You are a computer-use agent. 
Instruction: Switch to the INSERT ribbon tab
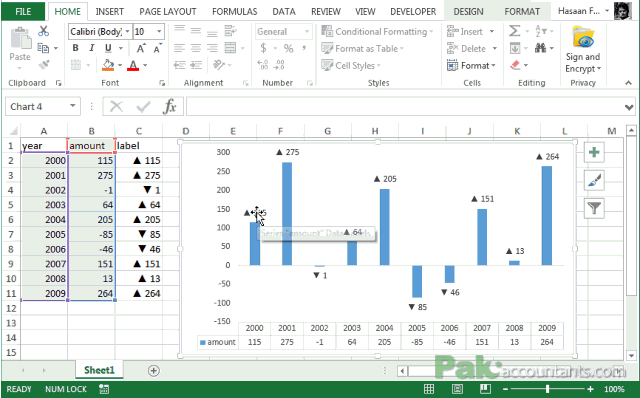point(109,11)
